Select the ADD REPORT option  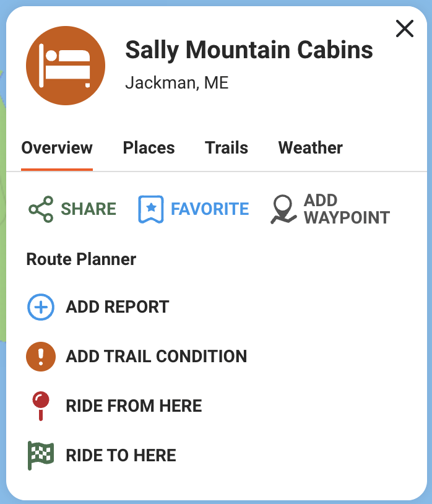pos(117,307)
